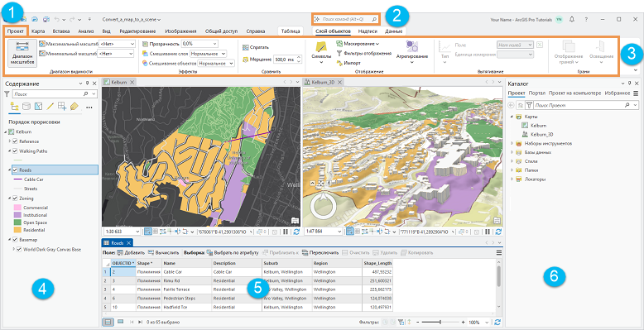Switch to the Надписи contextual tab
Image resolution: width=644 pixels, height=330 pixels.
[x=368, y=31]
